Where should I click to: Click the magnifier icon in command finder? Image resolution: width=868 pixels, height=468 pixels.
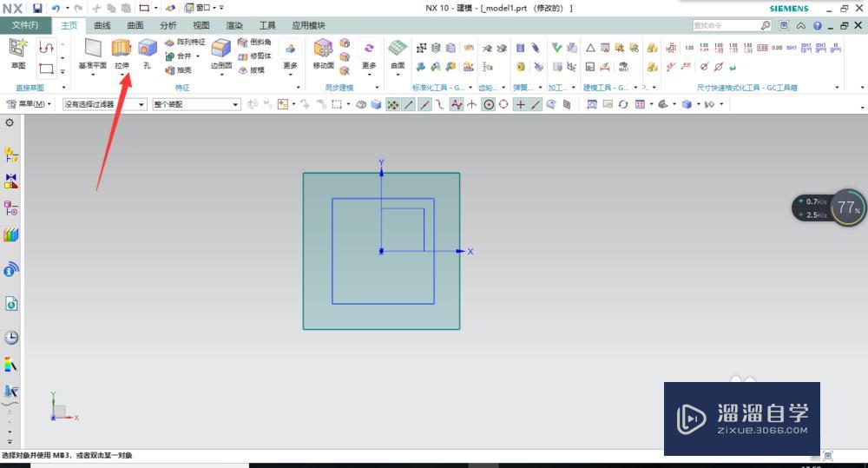tap(765, 25)
